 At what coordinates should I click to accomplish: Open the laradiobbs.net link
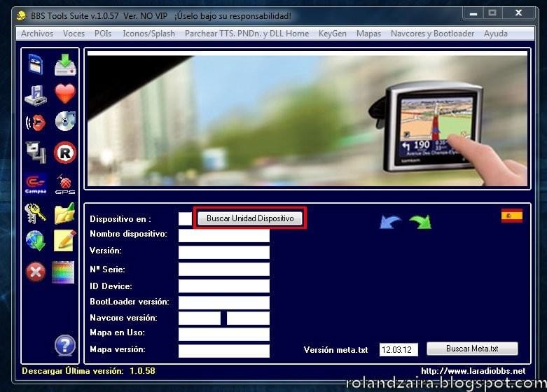[x=473, y=371]
